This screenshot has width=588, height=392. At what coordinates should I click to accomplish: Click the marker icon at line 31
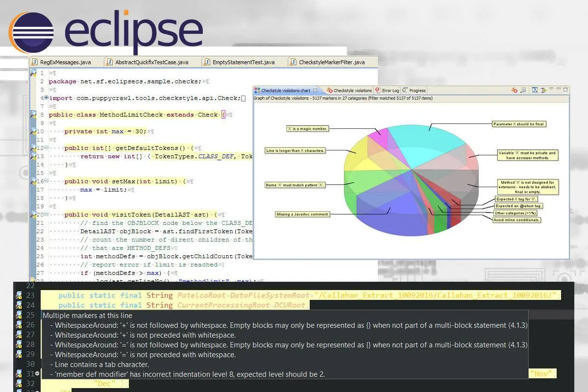pos(19,374)
